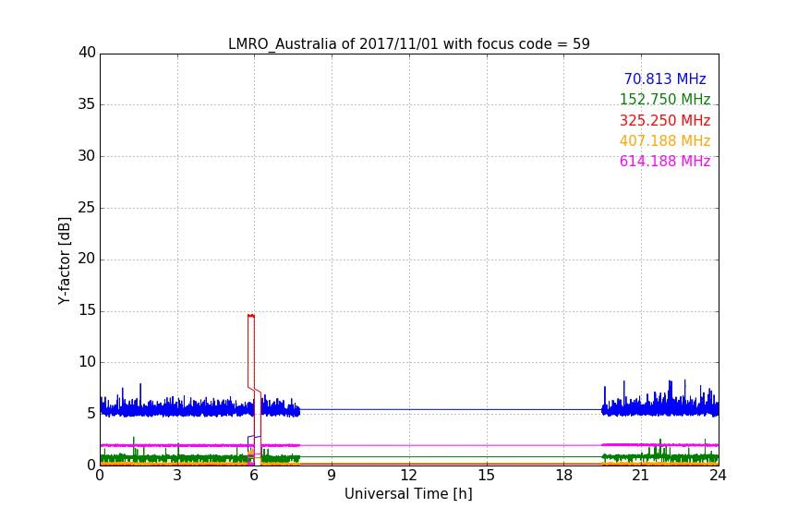Screen dimensions: 798x532
Task: Click x-axis tick label 24
Action: 718,476
